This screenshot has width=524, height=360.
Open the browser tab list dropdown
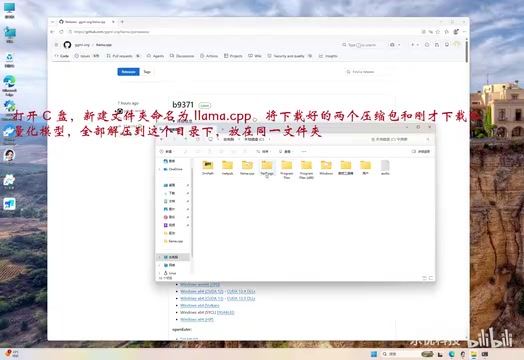pyautogui.click(x=52, y=22)
